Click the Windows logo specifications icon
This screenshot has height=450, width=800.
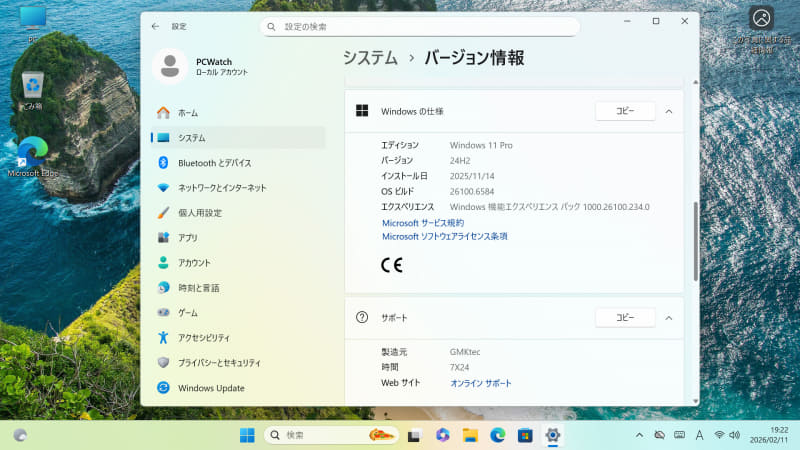[362, 111]
